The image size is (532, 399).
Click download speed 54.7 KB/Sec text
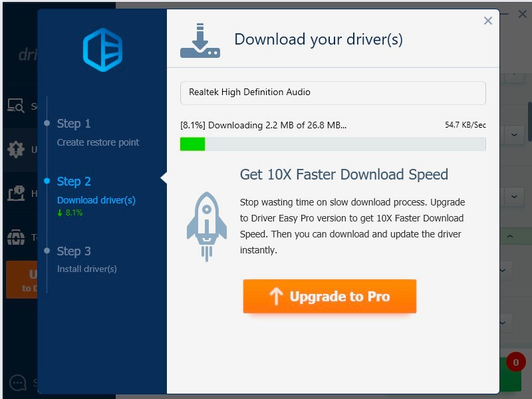[x=465, y=125]
